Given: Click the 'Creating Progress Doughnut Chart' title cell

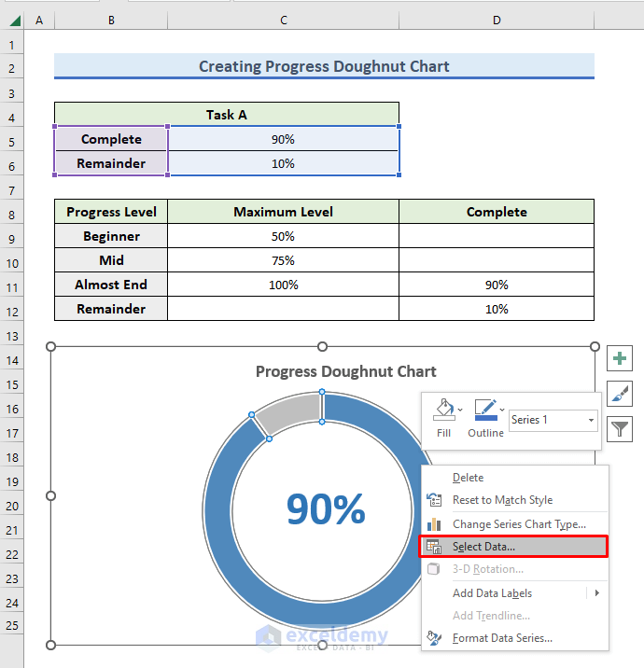Looking at the screenshot, I should pos(325,66).
